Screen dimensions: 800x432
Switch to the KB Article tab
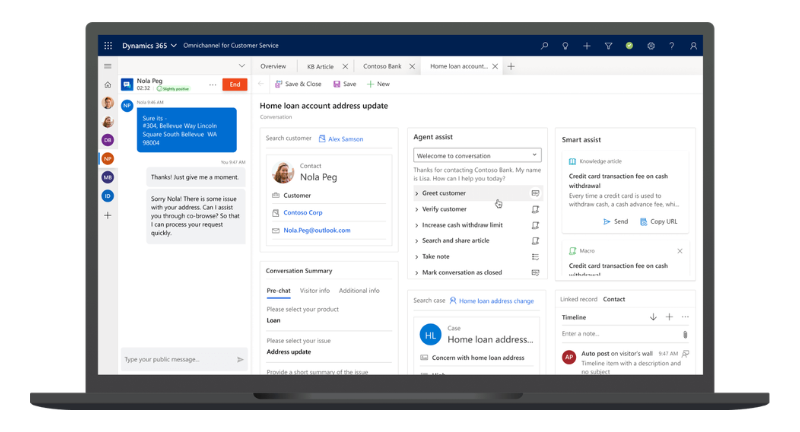pos(320,66)
